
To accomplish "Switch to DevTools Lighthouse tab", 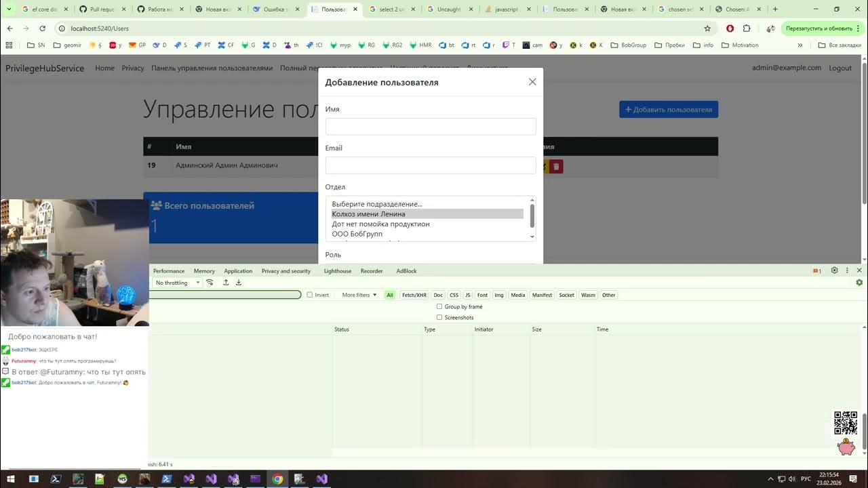I will click(338, 271).
